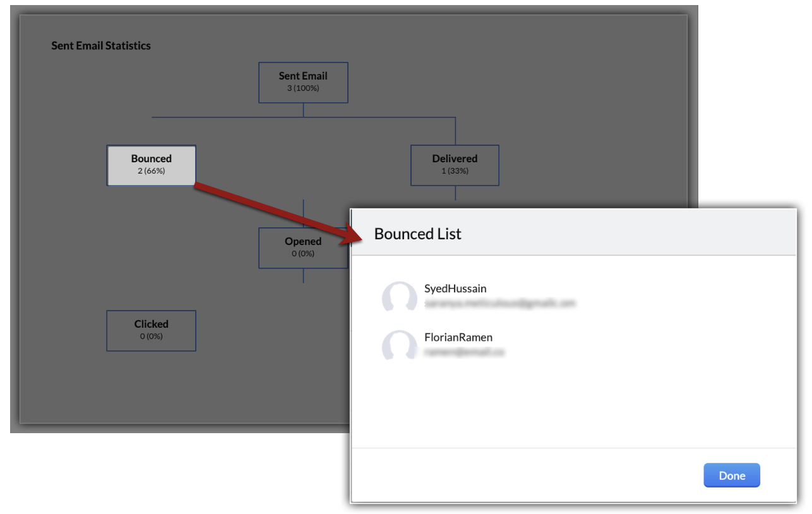Open the Opened statistics box
Viewport: 812px width, 514px height.
click(x=303, y=248)
